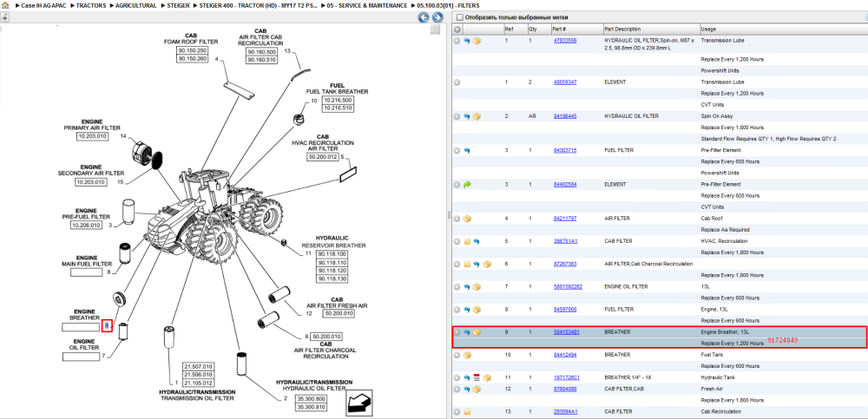Screen dimensions: 868x419
Task: Click package icon for ENGINE OIL FILTER 5801592262
Action: (x=477, y=287)
